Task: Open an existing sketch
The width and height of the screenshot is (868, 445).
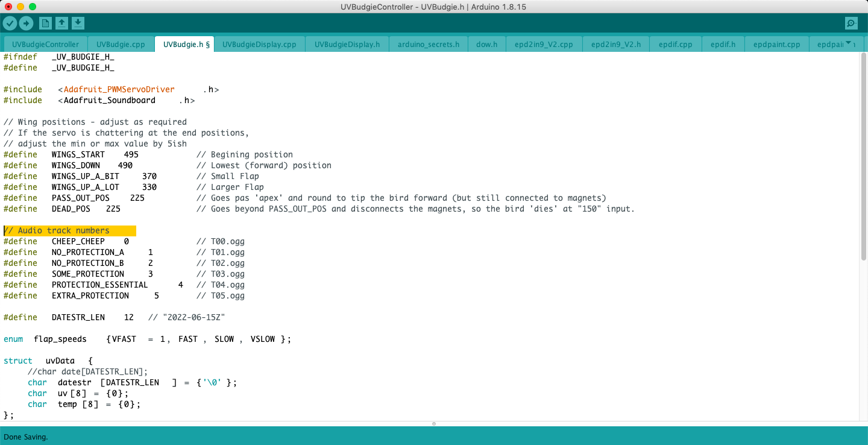Action: pyautogui.click(x=61, y=24)
